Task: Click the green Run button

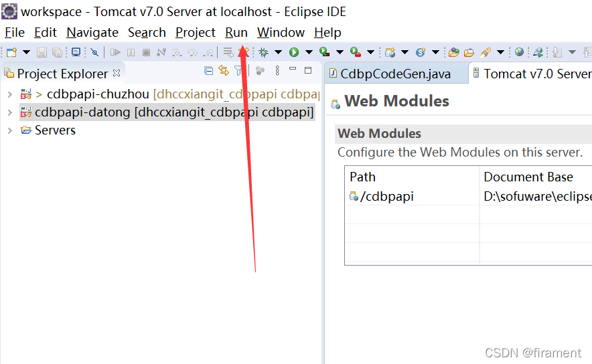Action: (294, 52)
